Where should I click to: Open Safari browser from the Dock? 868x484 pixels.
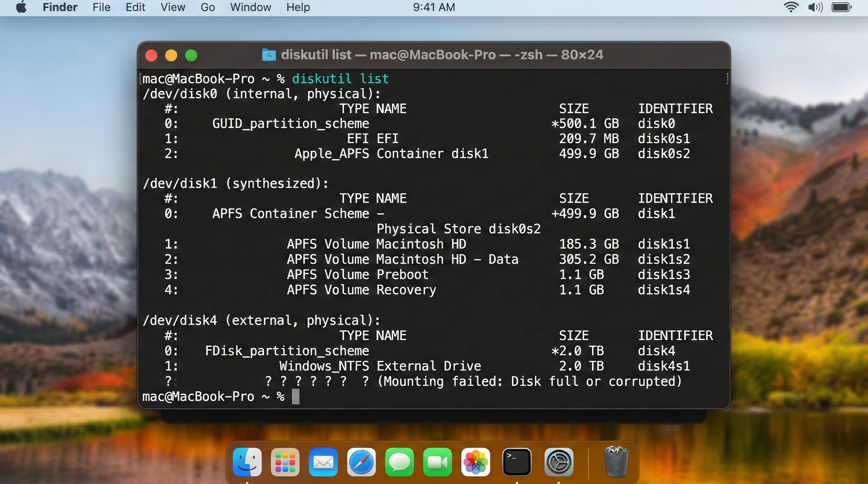361,462
